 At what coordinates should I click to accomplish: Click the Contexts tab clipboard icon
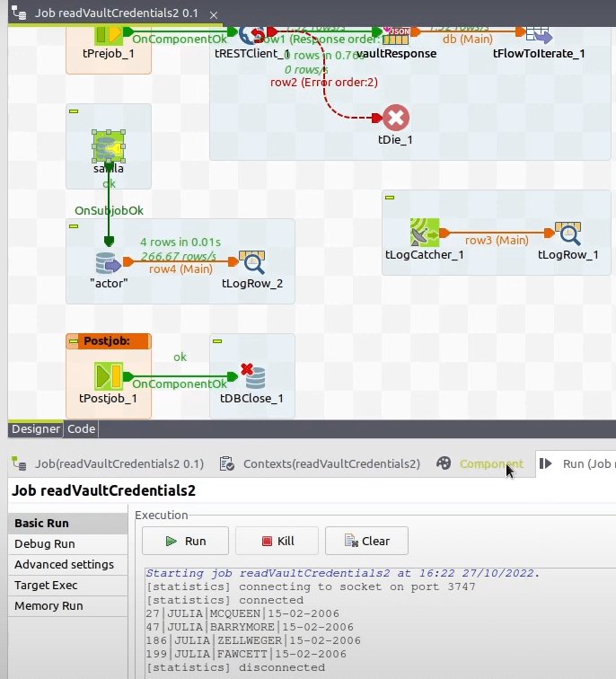point(227,463)
